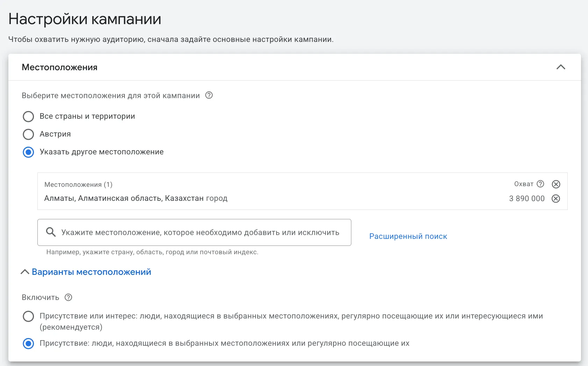The image size is (588, 366).
Task: Choose Присутствие: люди, находящиеся radio option
Action: (x=28, y=343)
